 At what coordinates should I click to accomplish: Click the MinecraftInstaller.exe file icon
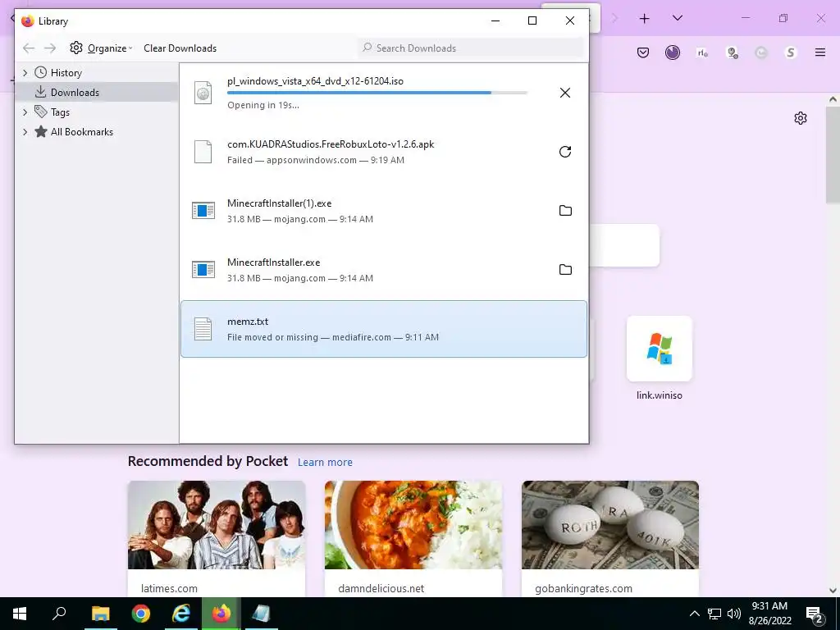203,269
